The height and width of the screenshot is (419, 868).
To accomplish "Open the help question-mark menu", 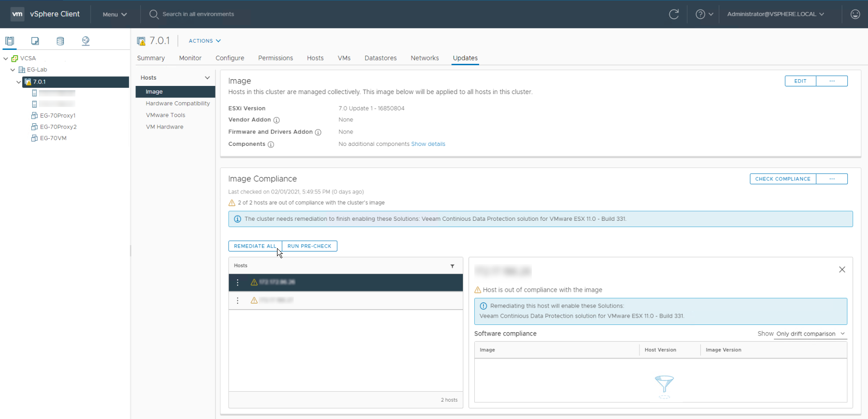I will tap(704, 14).
